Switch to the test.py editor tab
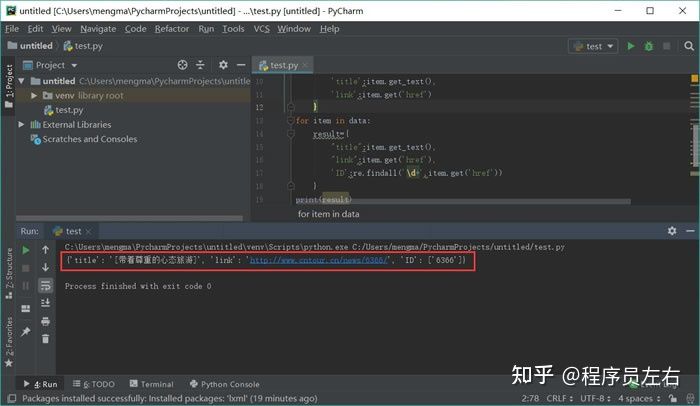The height and width of the screenshot is (406, 700). click(x=283, y=65)
